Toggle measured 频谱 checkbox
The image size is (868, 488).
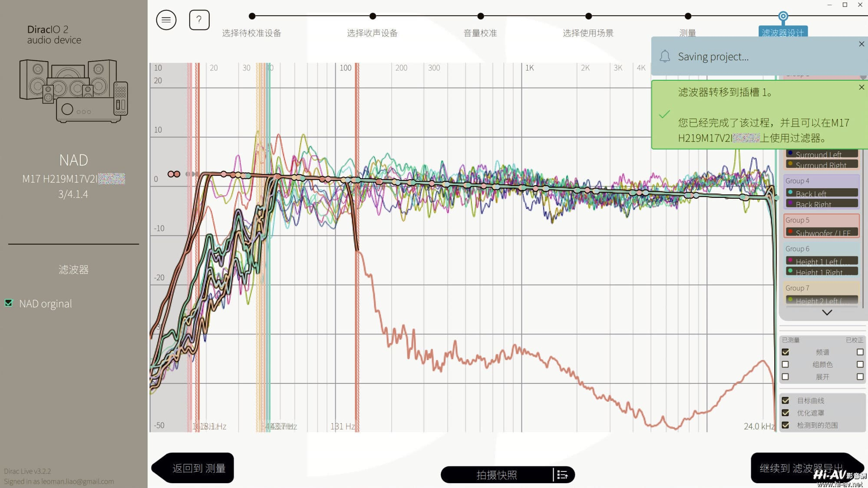(x=785, y=352)
